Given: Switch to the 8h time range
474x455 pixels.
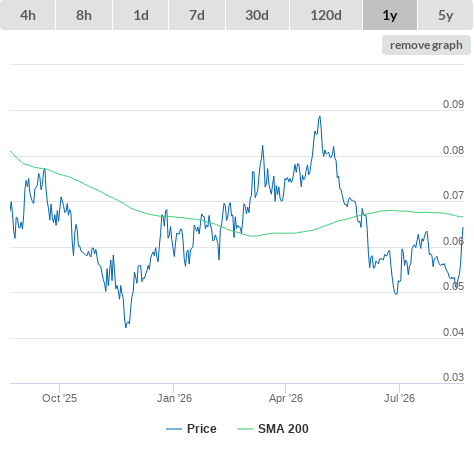Looking at the screenshot, I should (84, 15).
